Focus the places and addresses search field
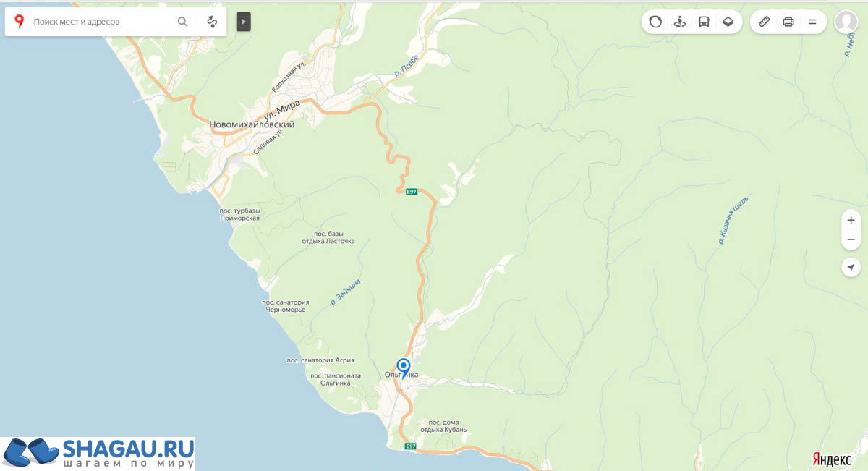 (x=101, y=22)
